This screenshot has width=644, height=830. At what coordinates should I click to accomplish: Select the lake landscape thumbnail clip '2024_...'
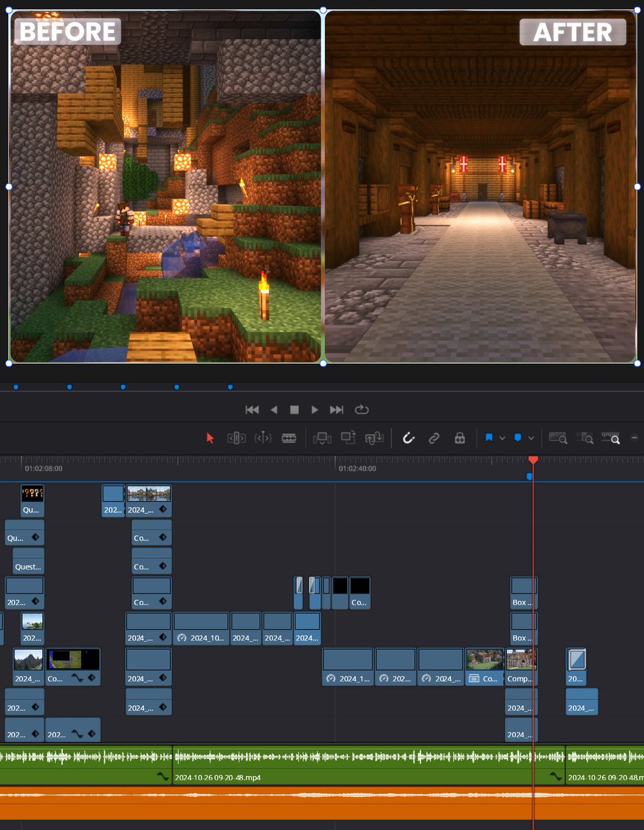point(149,501)
